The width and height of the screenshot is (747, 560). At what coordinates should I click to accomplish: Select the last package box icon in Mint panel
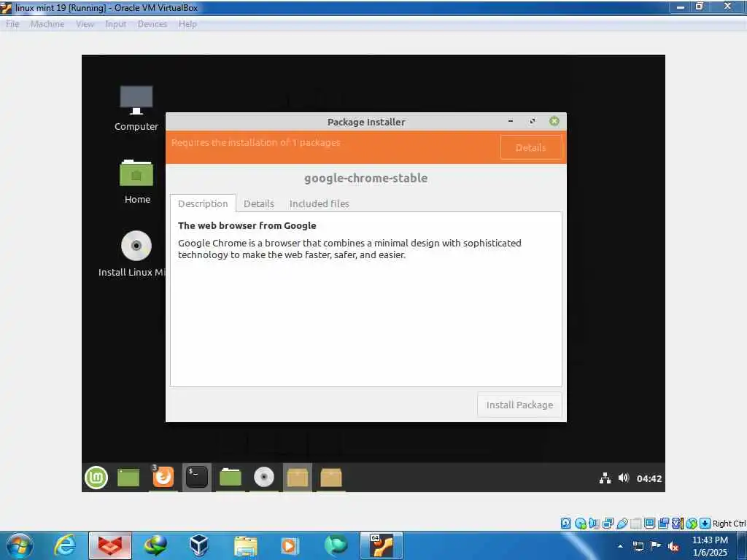tap(331, 477)
